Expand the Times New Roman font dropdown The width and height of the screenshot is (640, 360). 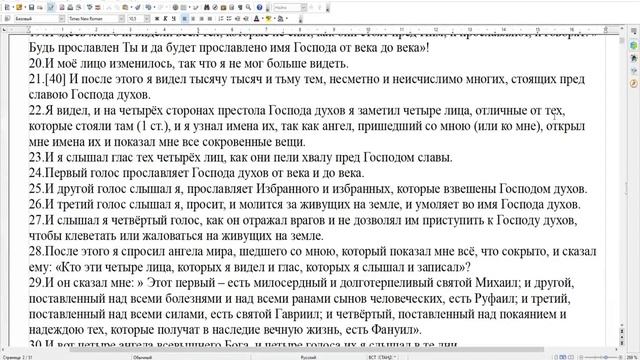(x=122, y=18)
